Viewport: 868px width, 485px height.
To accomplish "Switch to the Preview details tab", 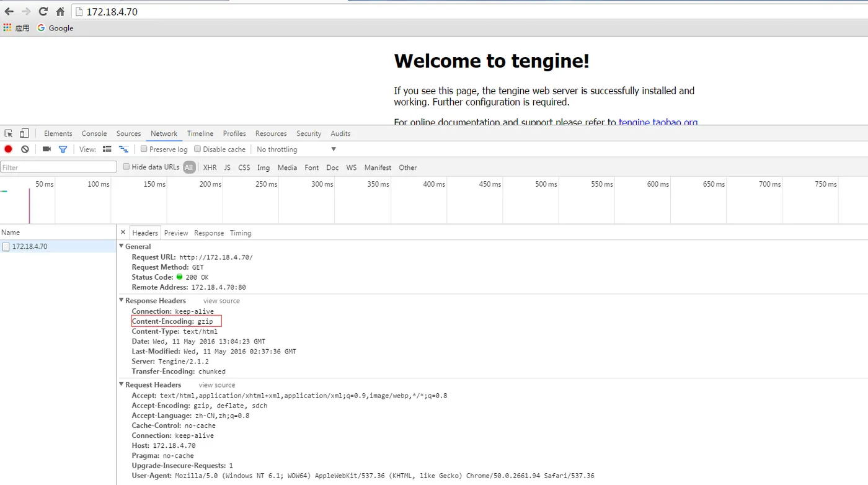I will coord(176,233).
